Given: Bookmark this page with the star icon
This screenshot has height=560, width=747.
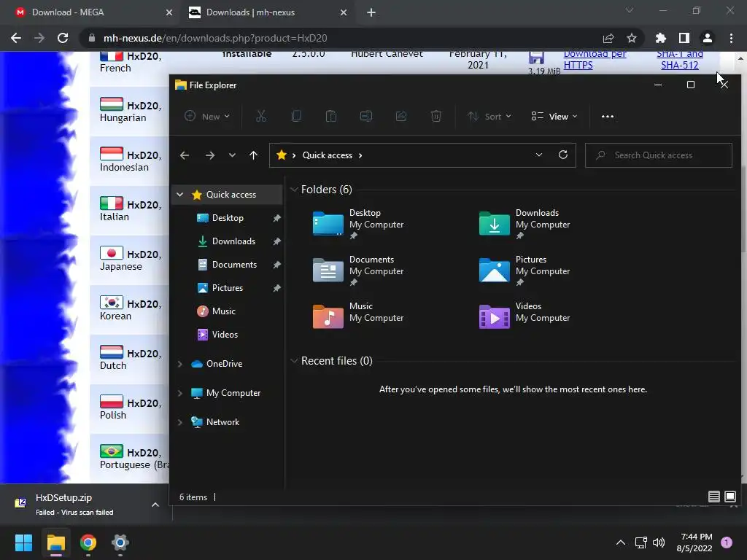Looking at the screenshot, I should (632, 38).
